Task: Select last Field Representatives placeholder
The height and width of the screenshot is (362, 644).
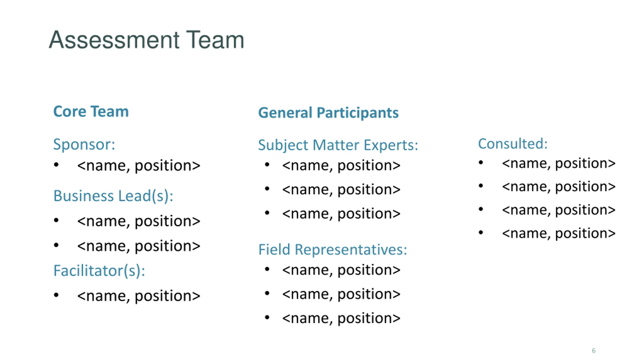Action: (341, 318)
